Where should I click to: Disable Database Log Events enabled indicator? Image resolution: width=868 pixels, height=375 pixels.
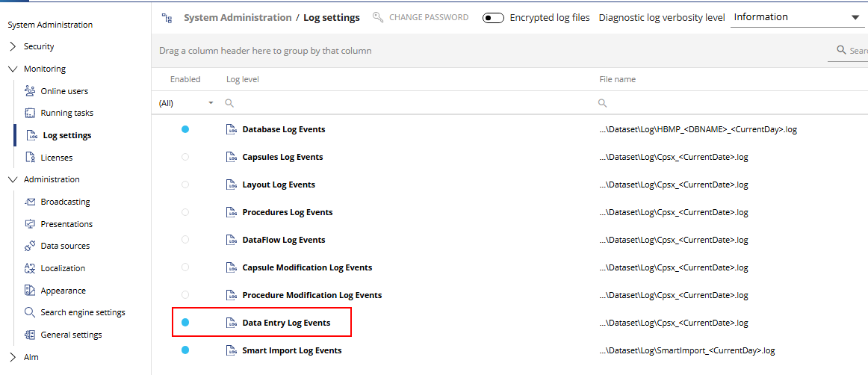click(x=185, y=129)
